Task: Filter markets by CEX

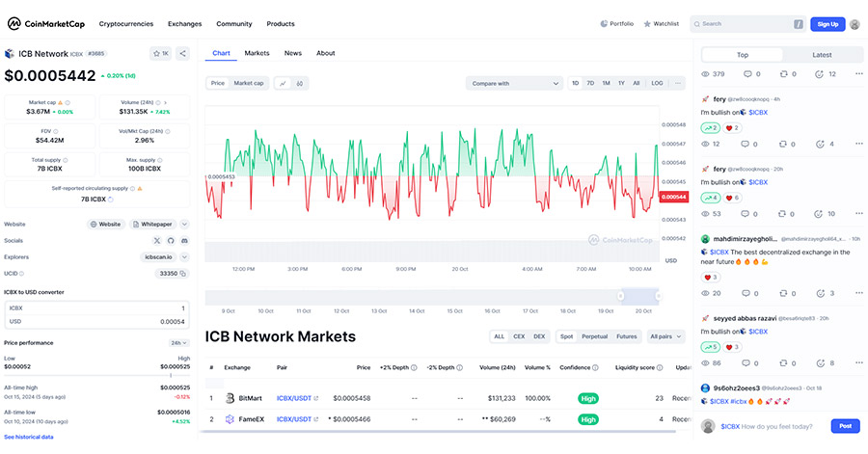Action: [519, 336]
